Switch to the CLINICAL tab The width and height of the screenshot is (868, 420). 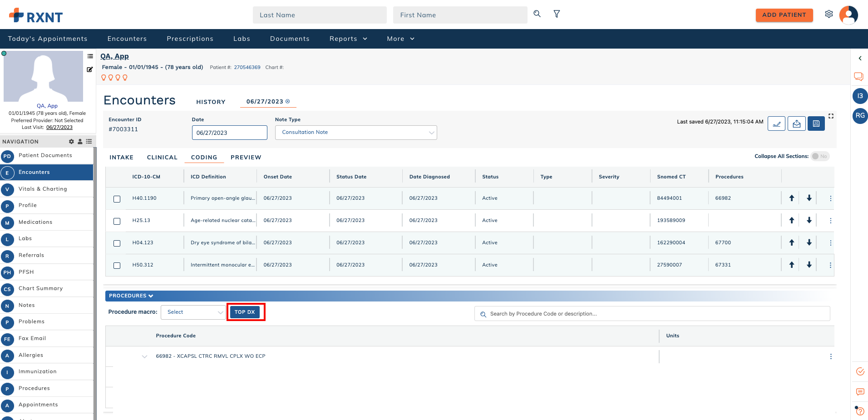click(x=162, y=157)
